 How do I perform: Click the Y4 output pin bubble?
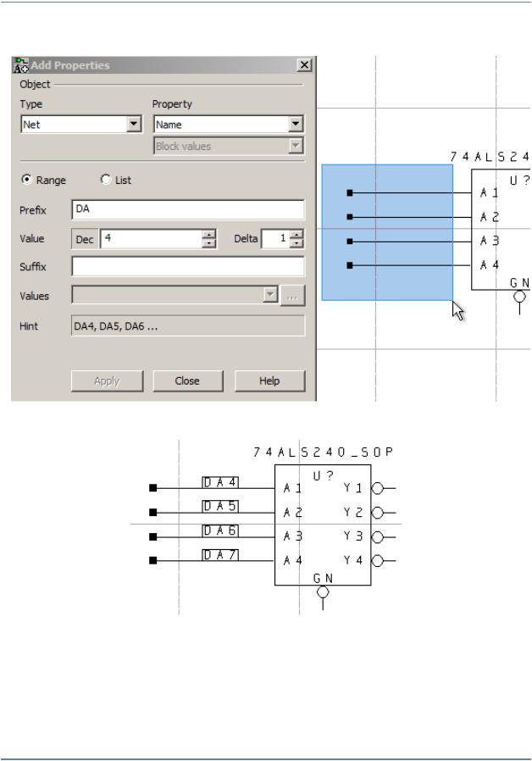377,561
